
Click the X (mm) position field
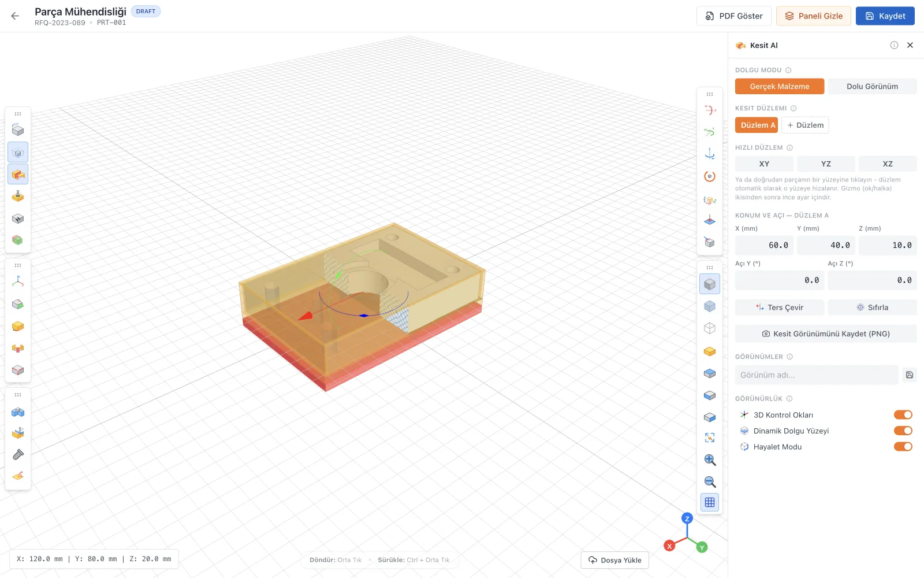pos(764,245)
